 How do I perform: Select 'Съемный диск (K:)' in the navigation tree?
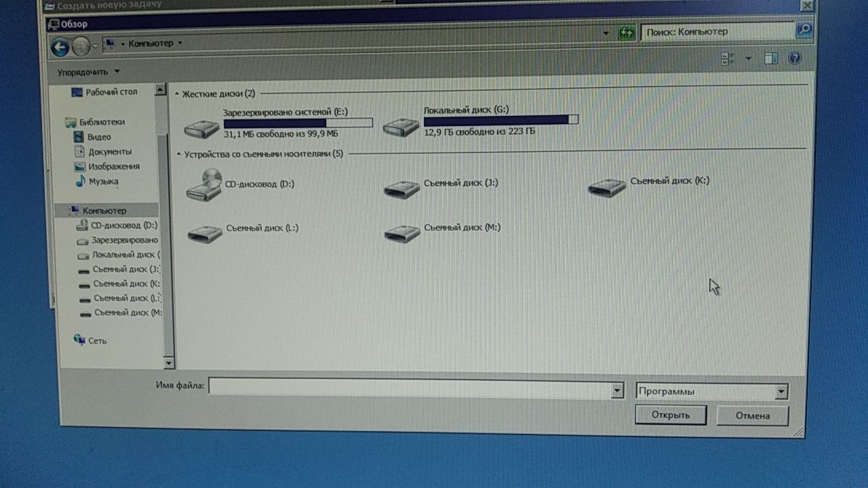click(119, 284)
